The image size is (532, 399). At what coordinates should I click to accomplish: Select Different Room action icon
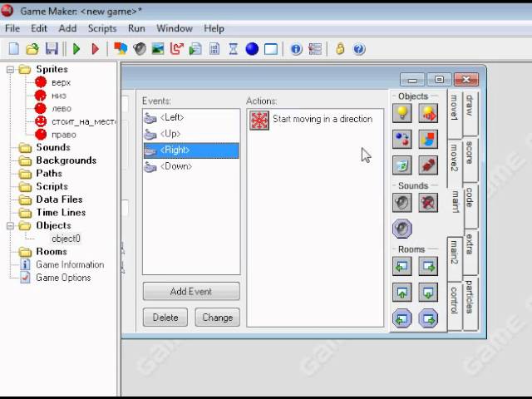coord(428,293)
